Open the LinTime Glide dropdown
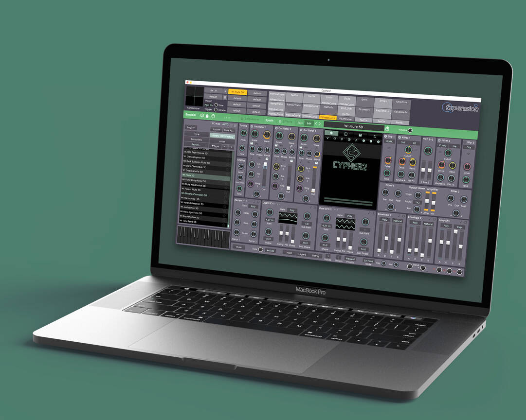This screenshot has width=526, height=420. pyautogui.click(x=369, y=261)
